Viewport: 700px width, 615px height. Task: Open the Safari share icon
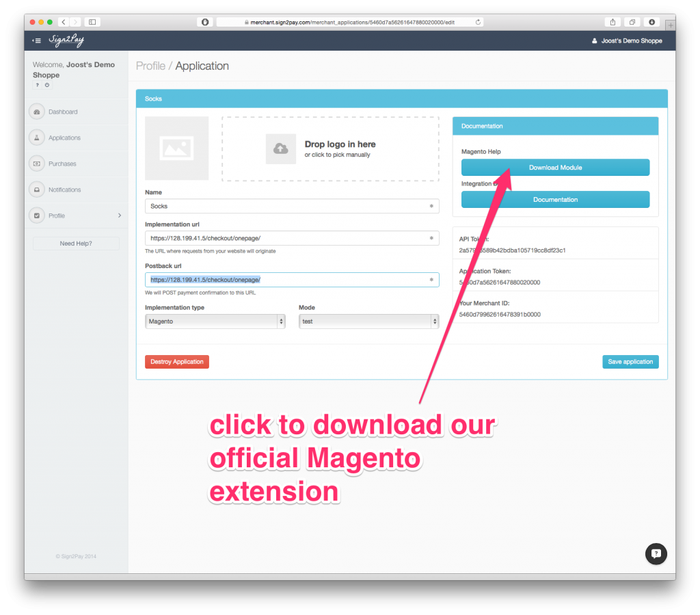coord(612,22)
